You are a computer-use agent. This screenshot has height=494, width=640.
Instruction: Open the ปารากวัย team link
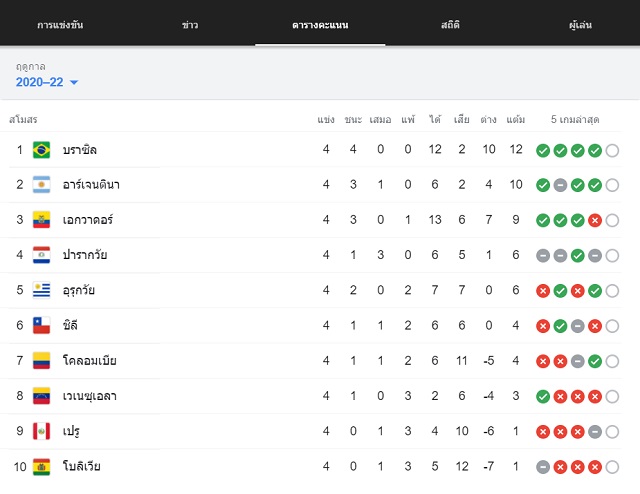[85, 255]
